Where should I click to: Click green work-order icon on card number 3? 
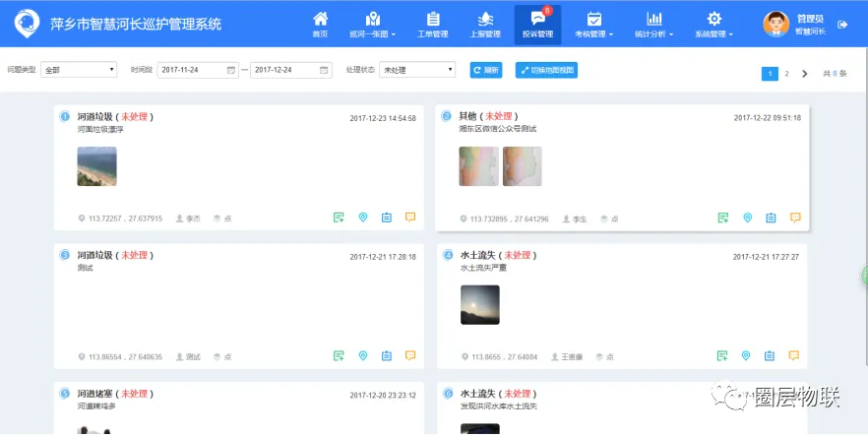(339, 355)
